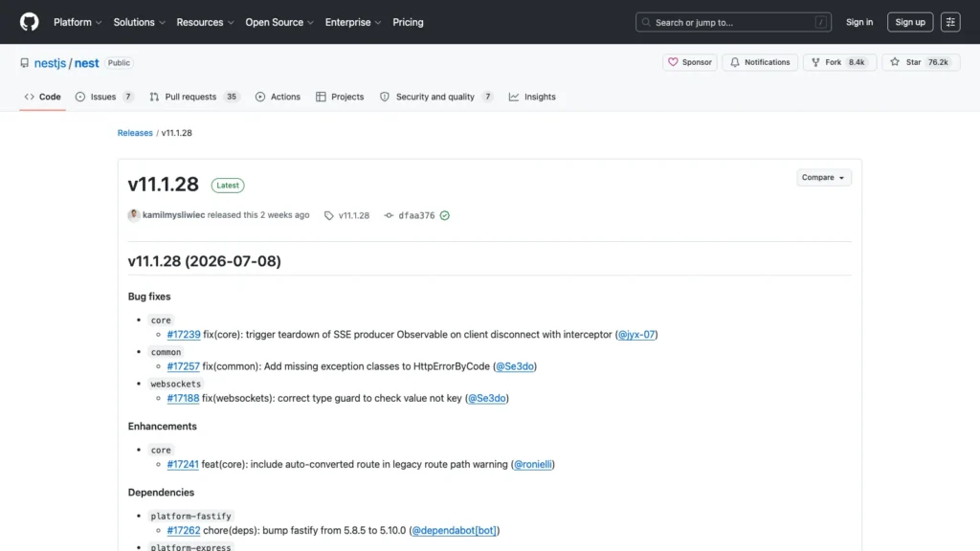Open the Platform menu
The width and height of the screenshot is (980, 551).
tap(78, 22)
